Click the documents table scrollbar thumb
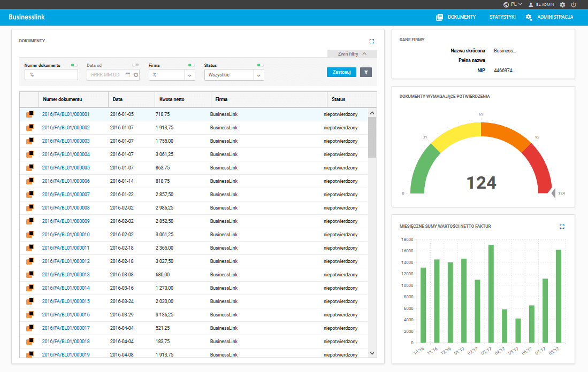This screenshot has width=588, height=372. click(x=372, y=137)
